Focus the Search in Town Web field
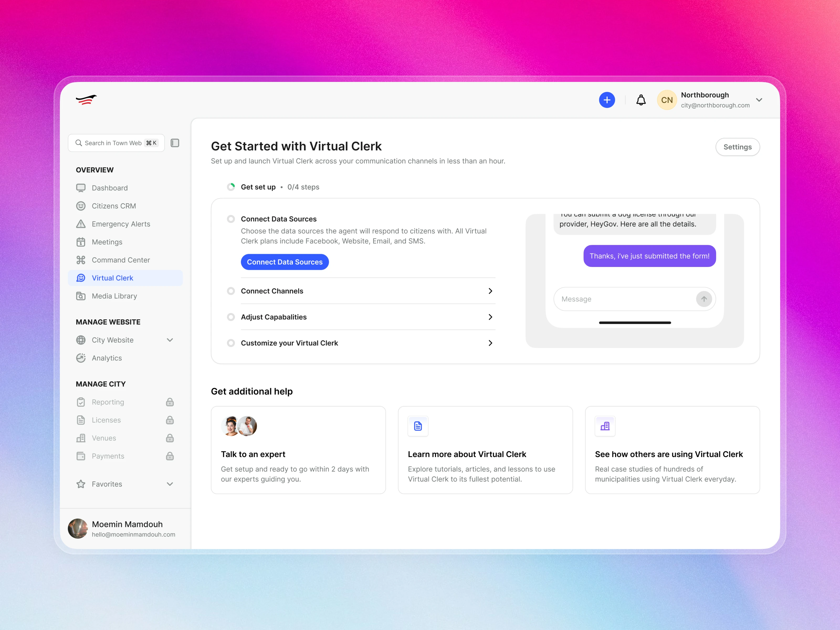The image size is (840, 630). click(113, 143)
